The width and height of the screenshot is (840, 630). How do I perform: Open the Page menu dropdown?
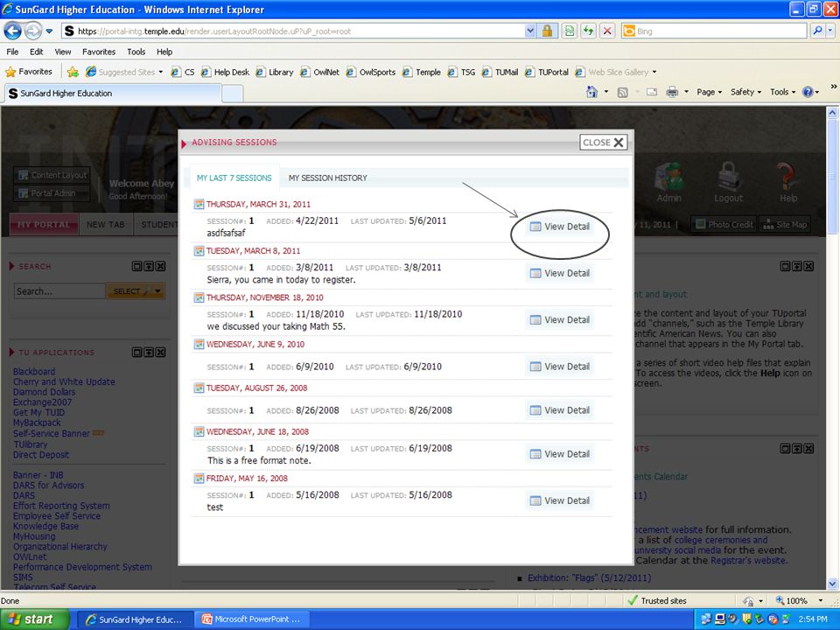point(710,92)
